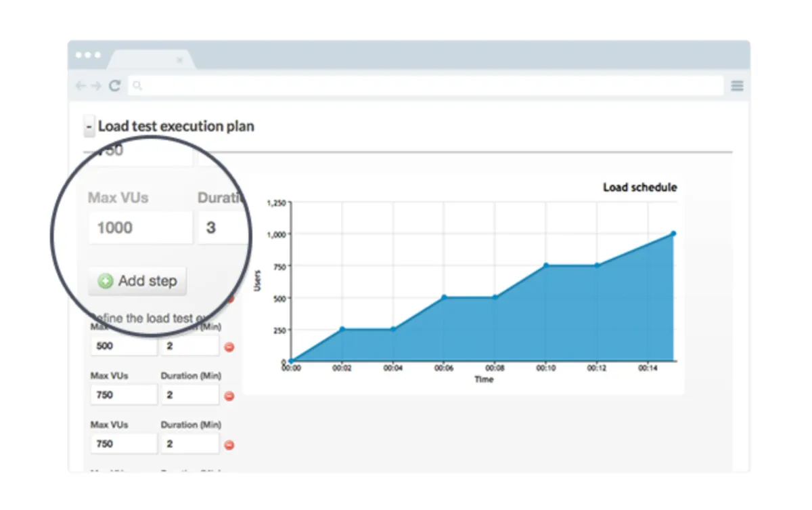This screenshot has width=812, height=510.
Task: Click the magnified Max VUs label
Action: pyautogui.click(x=118, y=198)
